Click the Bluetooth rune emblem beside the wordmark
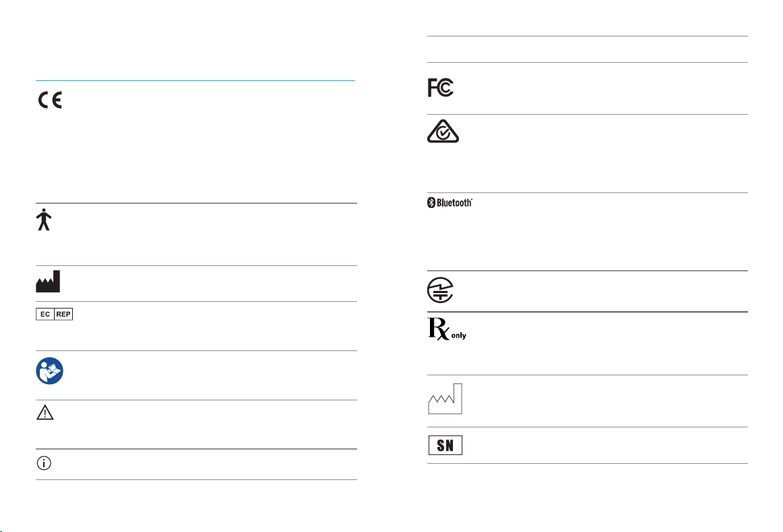Viewport: 783px width, 532px height. click(x=431, y=203)
